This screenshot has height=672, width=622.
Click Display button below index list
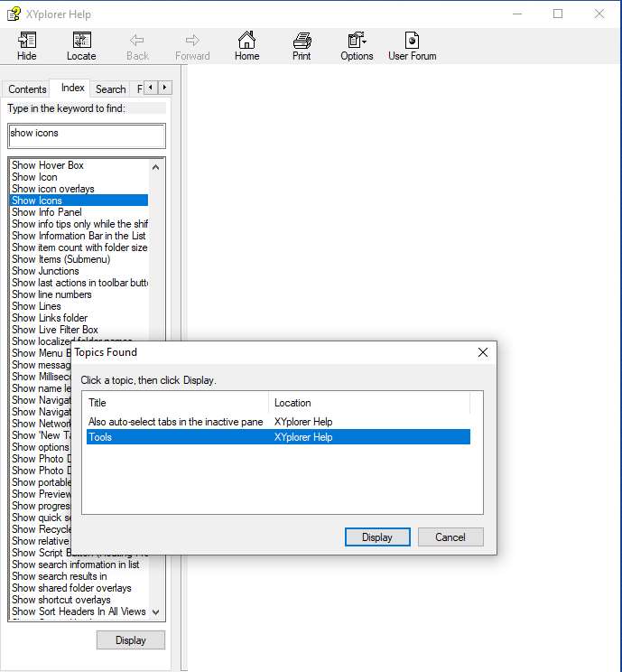(131, 639)
